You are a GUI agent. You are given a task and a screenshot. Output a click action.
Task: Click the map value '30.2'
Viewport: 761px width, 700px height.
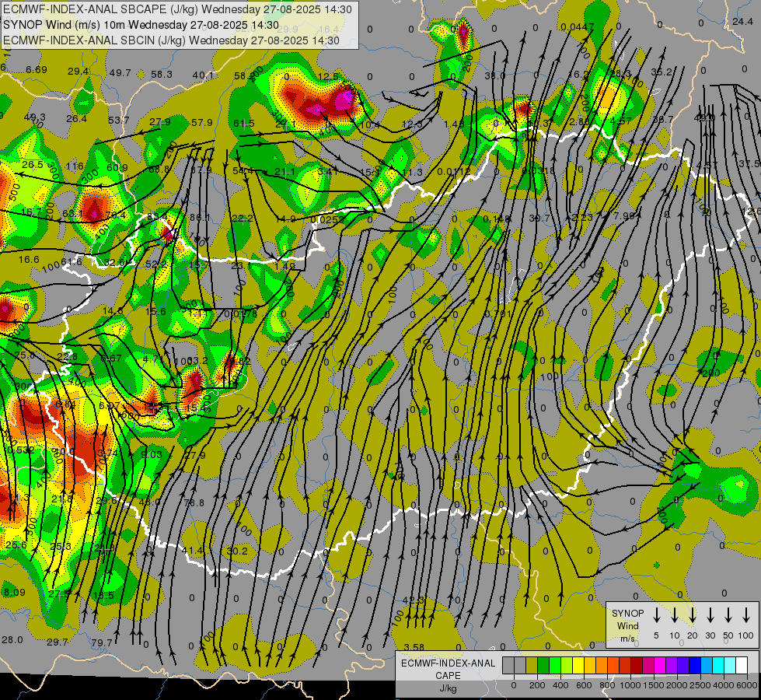[x=237, y=551]
